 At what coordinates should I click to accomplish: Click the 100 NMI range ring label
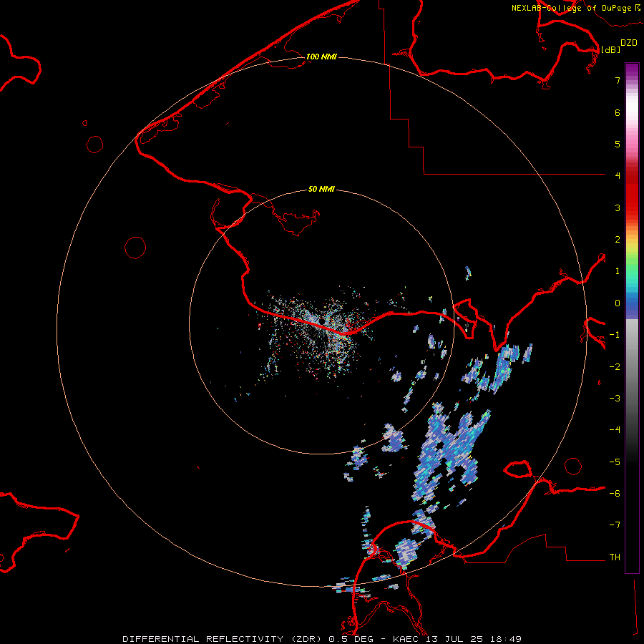(x=321, y=57)
